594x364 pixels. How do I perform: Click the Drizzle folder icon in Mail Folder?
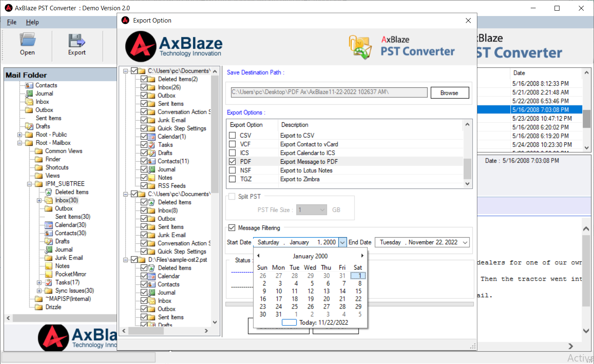(x=39, y=307)
